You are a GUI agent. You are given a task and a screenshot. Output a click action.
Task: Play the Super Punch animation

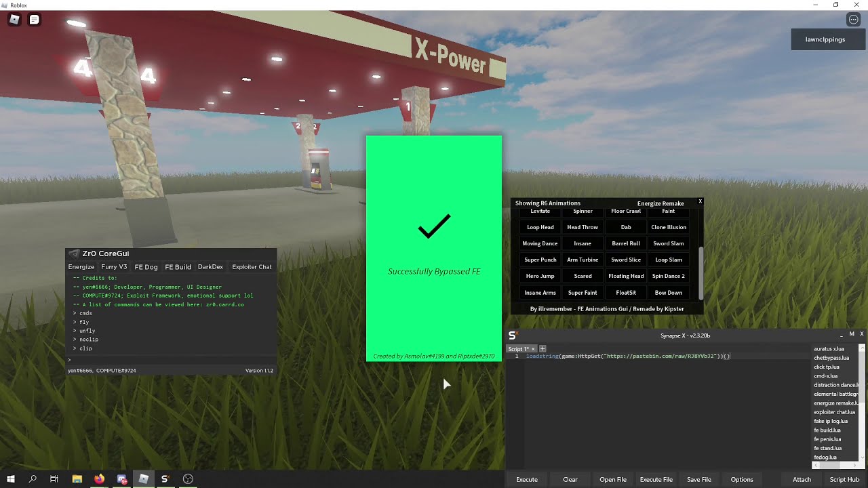pyautogui.click(x=540, y=260)
